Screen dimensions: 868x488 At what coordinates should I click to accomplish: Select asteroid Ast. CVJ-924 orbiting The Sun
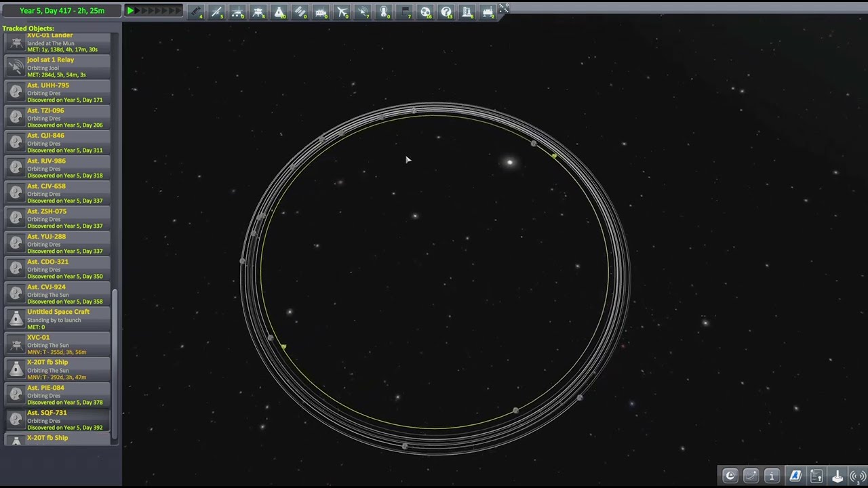58,293
